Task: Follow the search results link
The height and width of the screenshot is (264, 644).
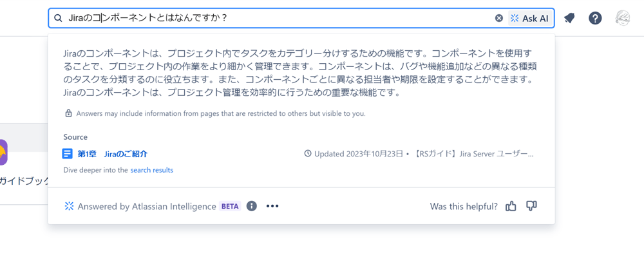Action: click(x=151, y=170)
